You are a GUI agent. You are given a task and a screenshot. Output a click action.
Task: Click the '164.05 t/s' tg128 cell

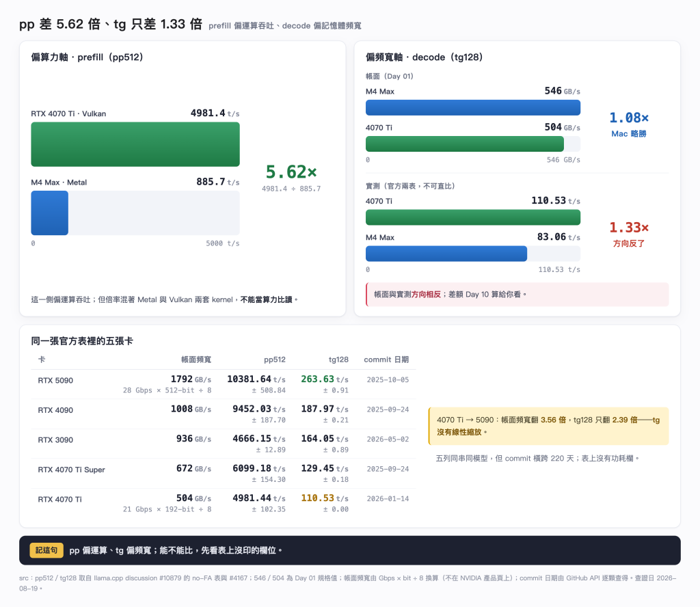(x=325, y=439)
